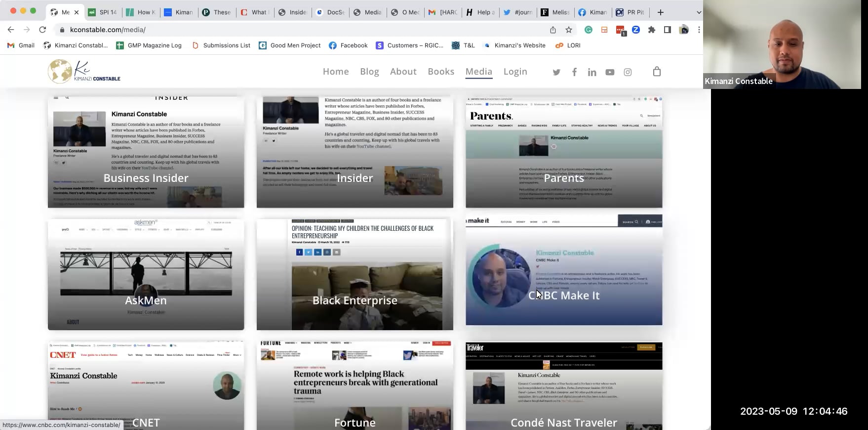This screenshot has width=868, height=430.
Task: Expand the tab search dropdown arrow
Action: [699, 12]
